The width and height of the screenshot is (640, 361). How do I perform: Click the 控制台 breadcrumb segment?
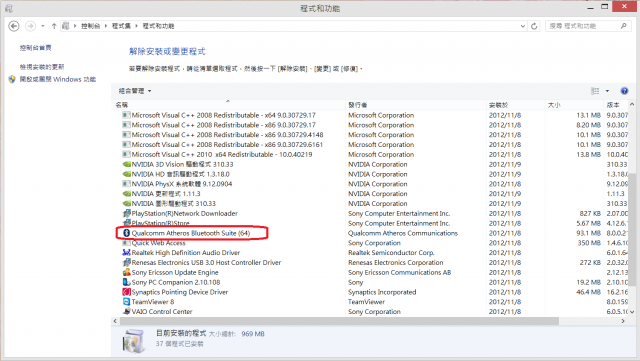pos(90,26)
